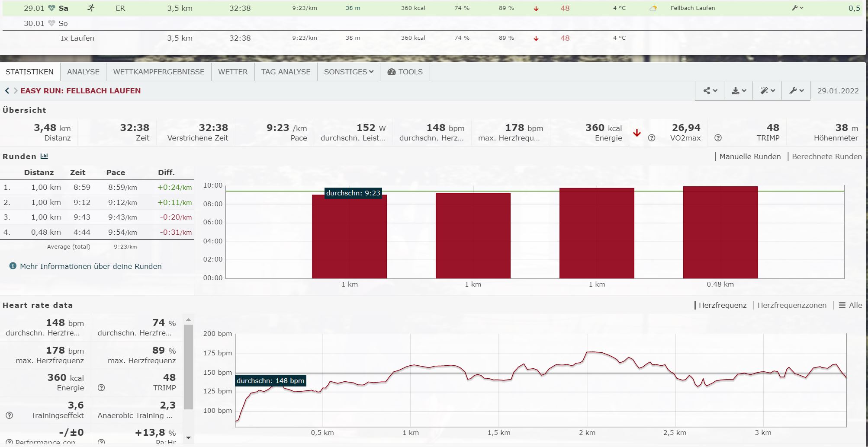Click the heart rate panel scrollbar thumb
Image resolution: width=868 pixels, height=447 pixels.
(x=188, y=367)
